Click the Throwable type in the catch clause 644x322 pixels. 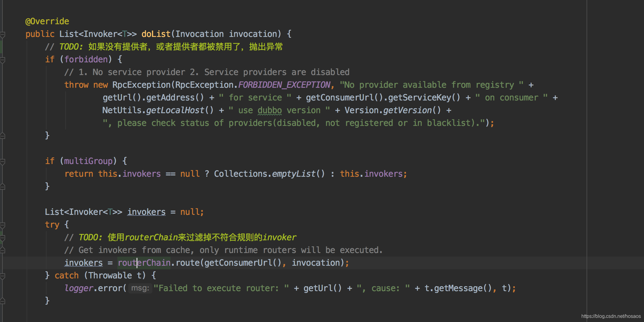tap(110, 275)
